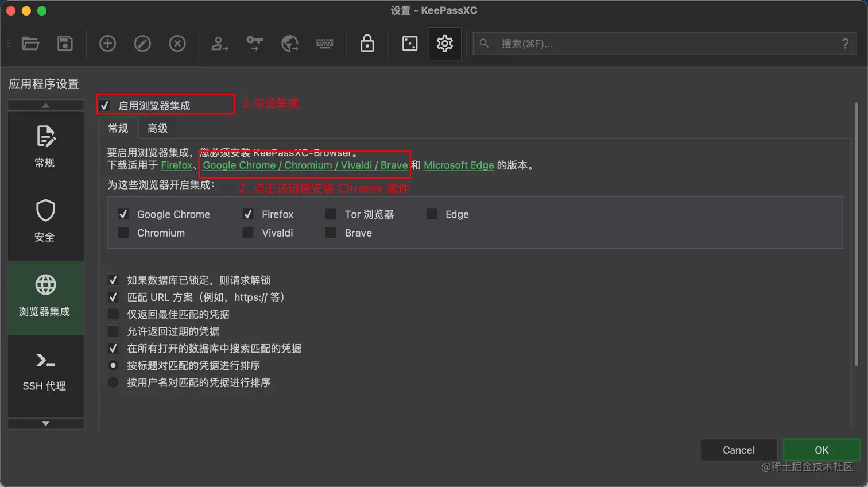Enable Edge browser checkbox
Screen dimensions: 868x487
click(432, 214)
